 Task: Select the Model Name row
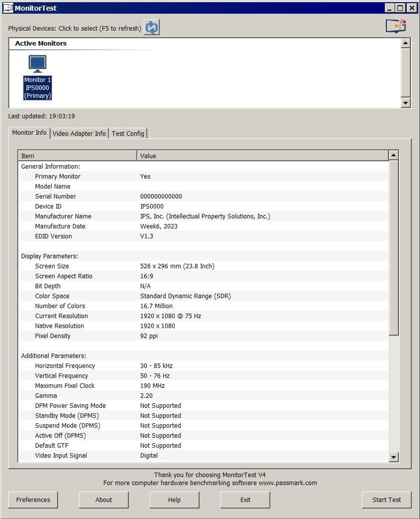204,186
